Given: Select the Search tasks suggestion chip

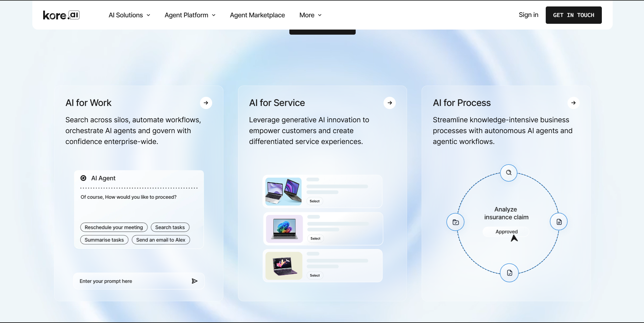Looking at the screenshot, I should [x=170, y=227].
